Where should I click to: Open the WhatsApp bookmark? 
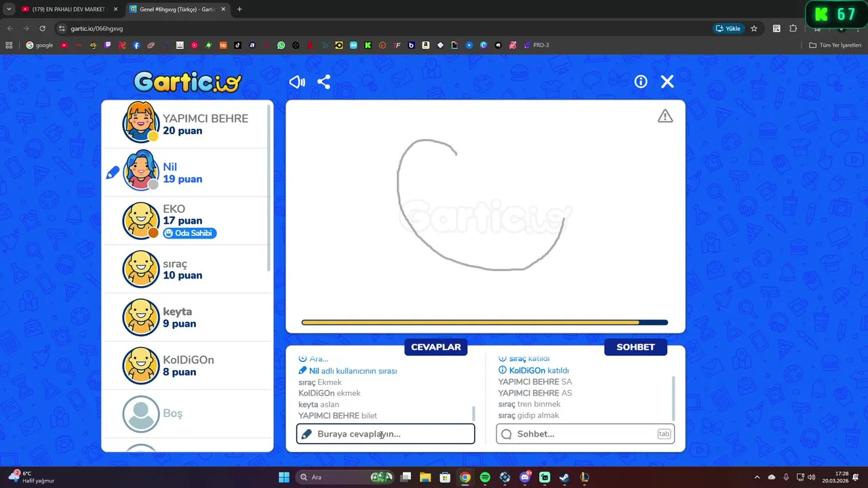coord(281,45)
